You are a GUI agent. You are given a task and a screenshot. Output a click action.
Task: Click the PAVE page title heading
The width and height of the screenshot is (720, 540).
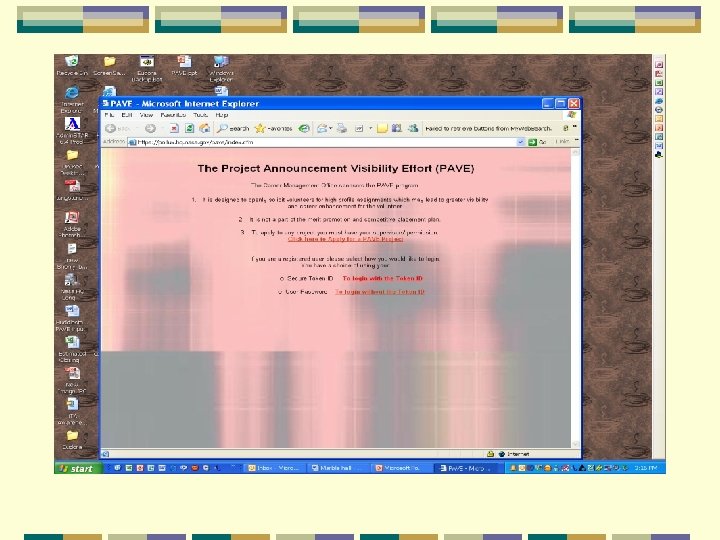pos(336,169)
